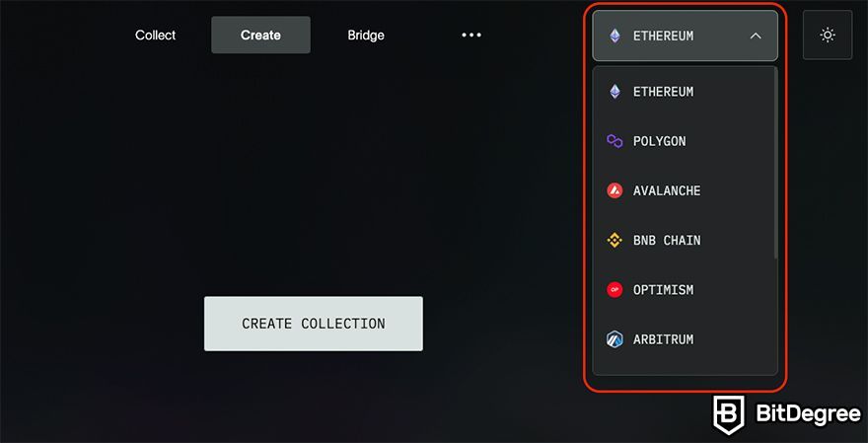Image resolution: width=868 pixels, height=443 pixels.
Task: Click the chevron arrow on network selector
Action: 756,36
